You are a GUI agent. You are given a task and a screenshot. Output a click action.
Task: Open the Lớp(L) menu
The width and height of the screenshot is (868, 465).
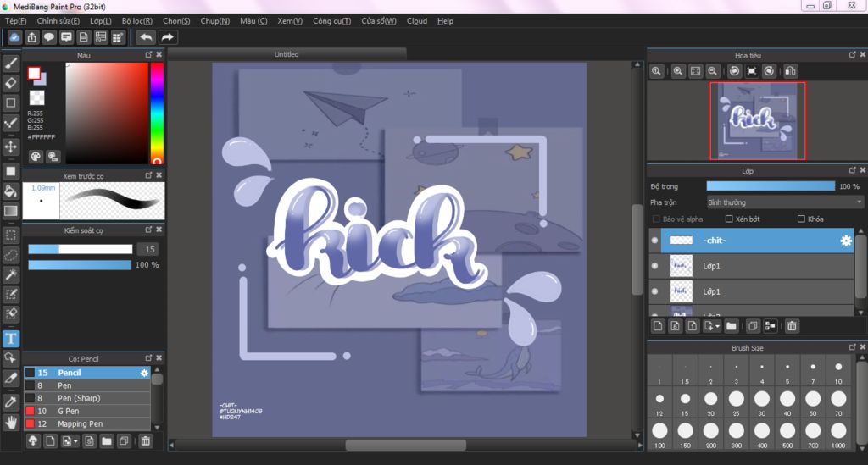click(101, 21)
